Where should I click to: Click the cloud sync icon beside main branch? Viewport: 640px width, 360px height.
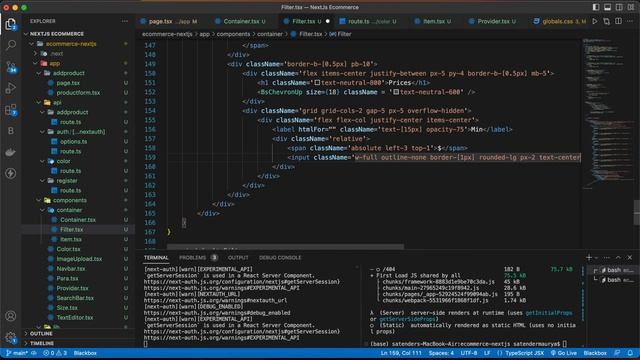click(34, 353)
